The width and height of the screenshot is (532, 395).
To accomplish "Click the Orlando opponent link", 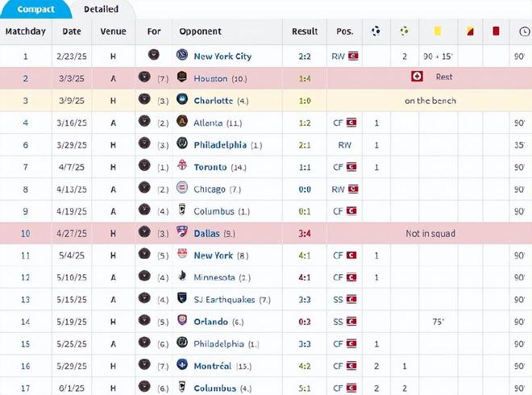I will pyautogui.click(x=211, y=321).
